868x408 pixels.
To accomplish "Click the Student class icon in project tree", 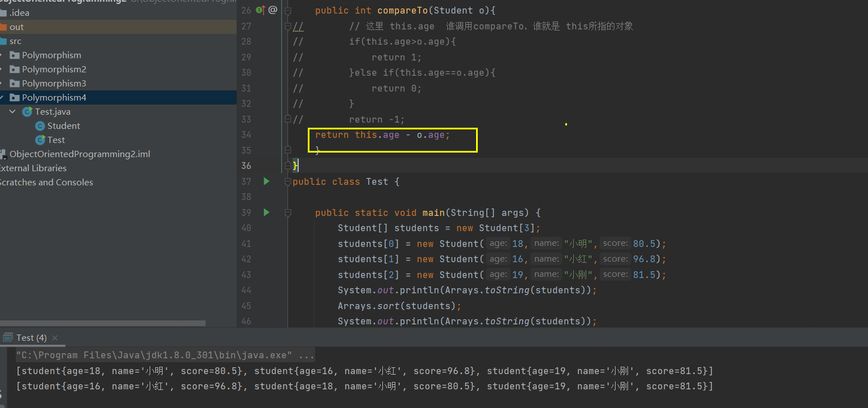I will 40,126.
